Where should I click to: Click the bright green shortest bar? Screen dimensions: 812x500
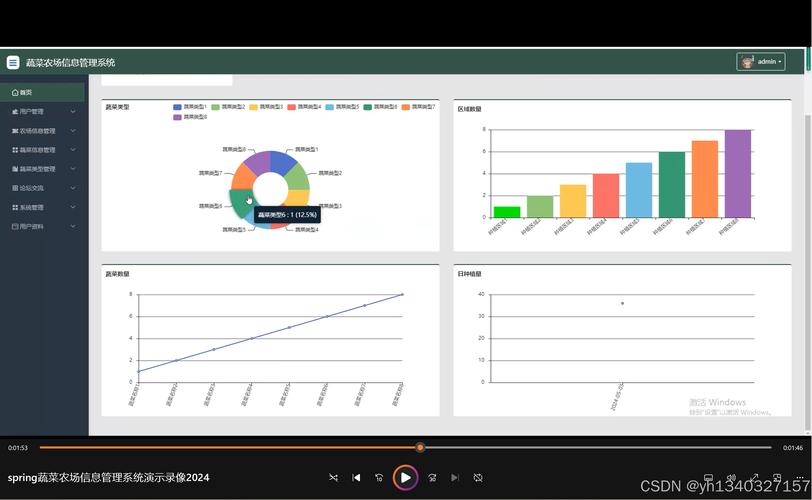(x=507, y=212)
